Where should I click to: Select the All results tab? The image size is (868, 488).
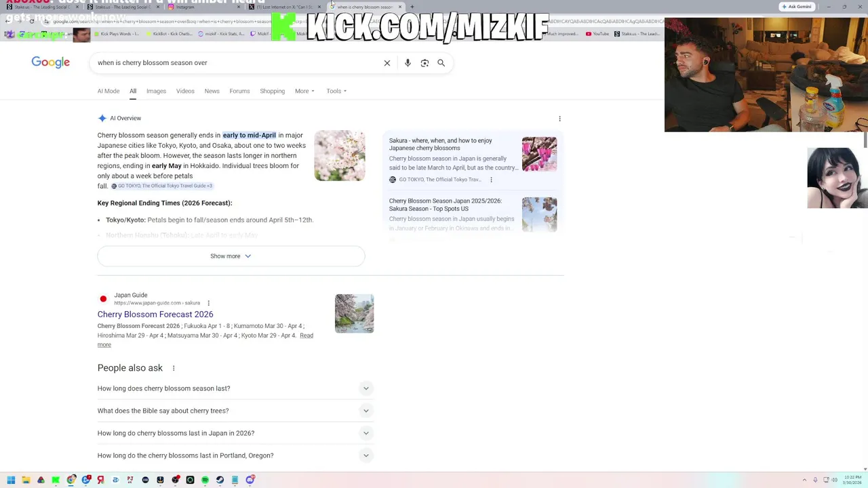(x=133, y=91)
